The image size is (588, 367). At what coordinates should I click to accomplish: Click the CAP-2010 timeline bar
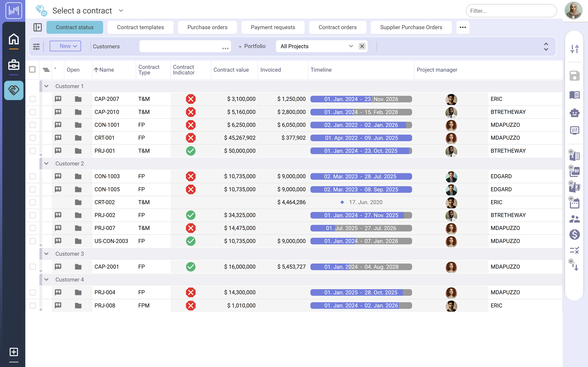(x=361, y=112)
